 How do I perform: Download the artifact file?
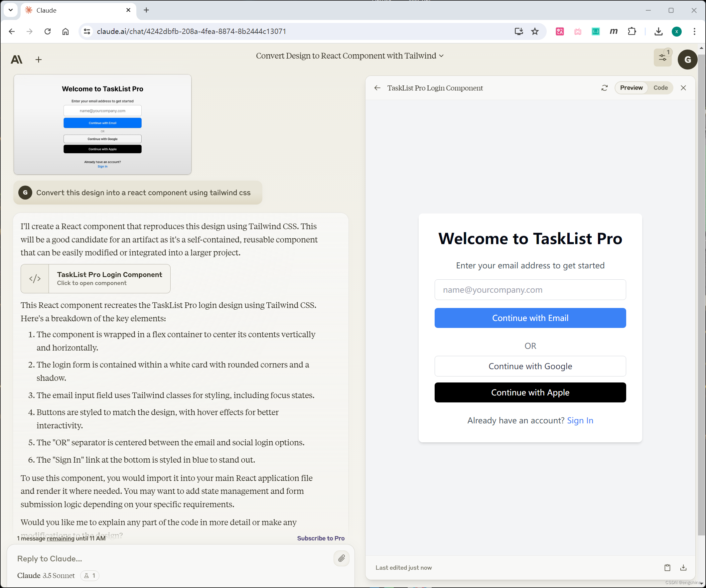tap(683, 567)
